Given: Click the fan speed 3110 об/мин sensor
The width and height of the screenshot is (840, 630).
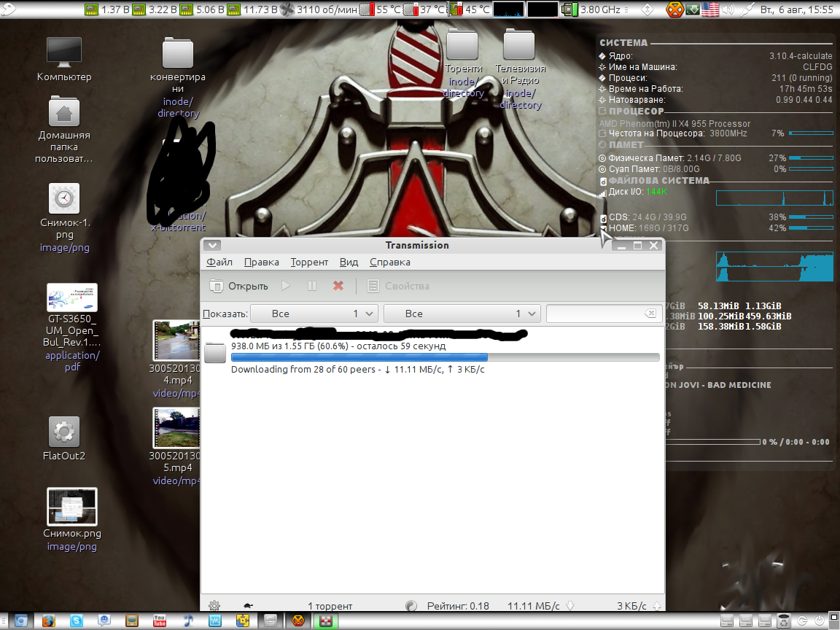Looking at the screenshot, I should 319,9.
